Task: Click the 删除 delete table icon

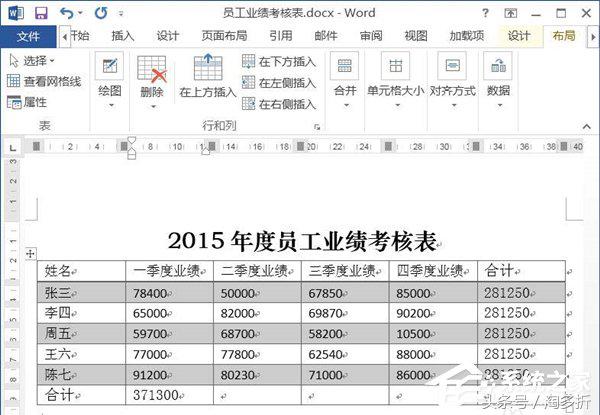Action: 152,69
